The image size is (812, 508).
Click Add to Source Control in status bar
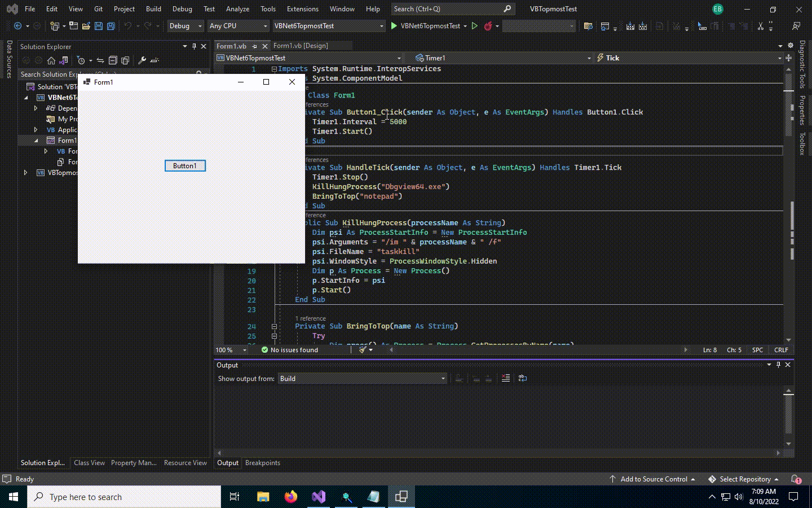point(654,479)
